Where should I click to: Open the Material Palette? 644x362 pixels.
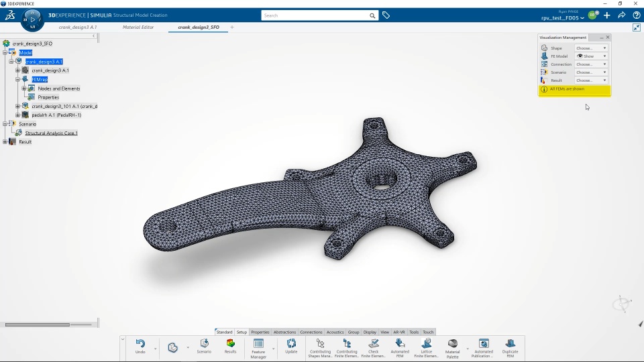(453, 343)
